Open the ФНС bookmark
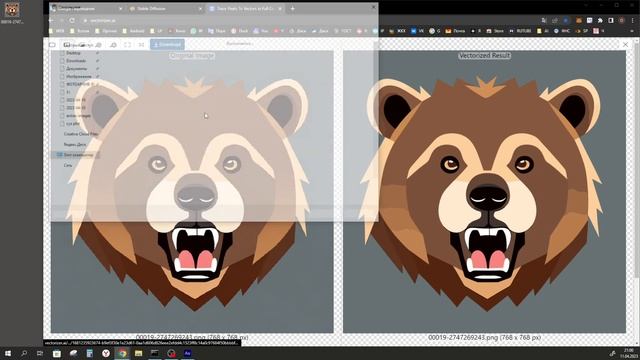The height and width of the screenshot is (360, 640). [x=562, y=31]
